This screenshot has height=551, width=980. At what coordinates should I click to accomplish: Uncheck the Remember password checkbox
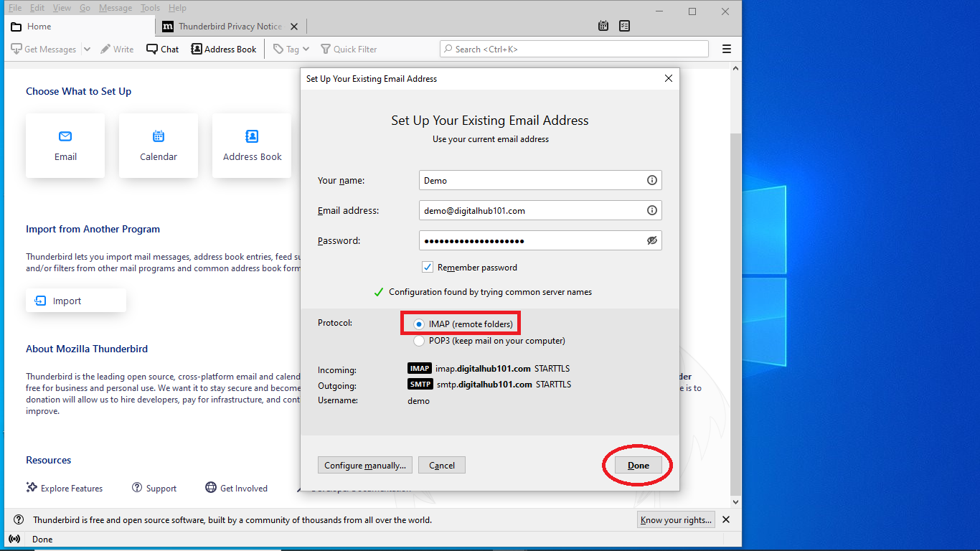point(428,267)
